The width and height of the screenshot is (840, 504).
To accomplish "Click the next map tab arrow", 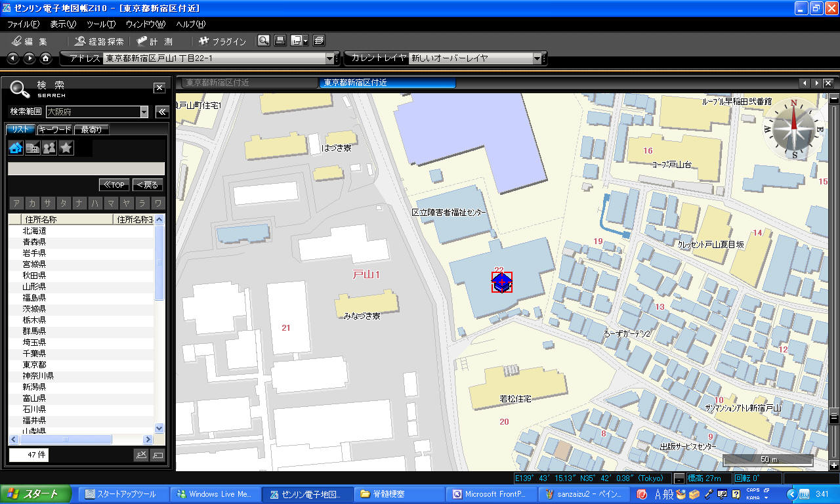I will pyautogui.click(x=816, y=83).
